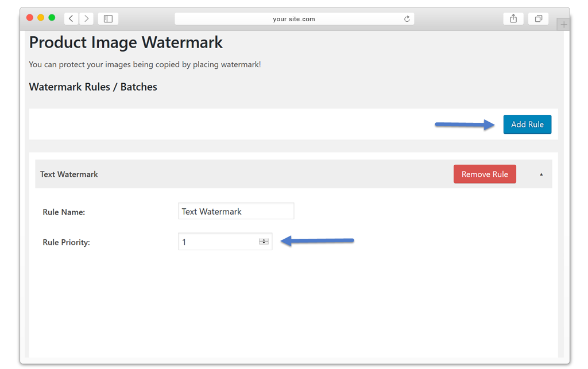Image resolution: width=588 pixels, height=369 pixels.
Task: Click the Rule Name text field
Action: (x=236, y=211)
